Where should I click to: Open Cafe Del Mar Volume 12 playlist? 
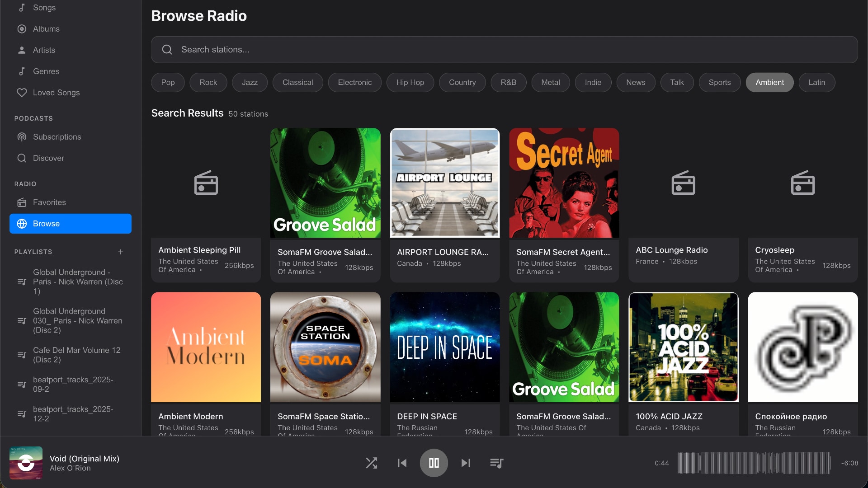70,355
